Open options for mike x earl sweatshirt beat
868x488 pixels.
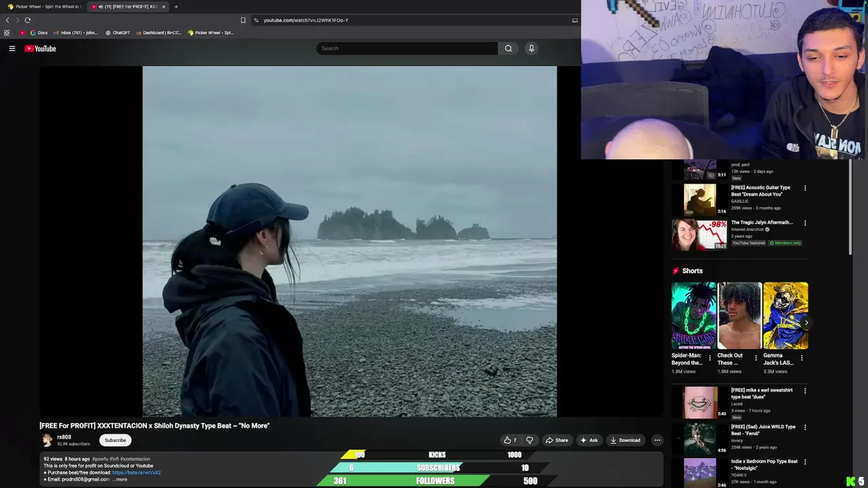[805, 390]
